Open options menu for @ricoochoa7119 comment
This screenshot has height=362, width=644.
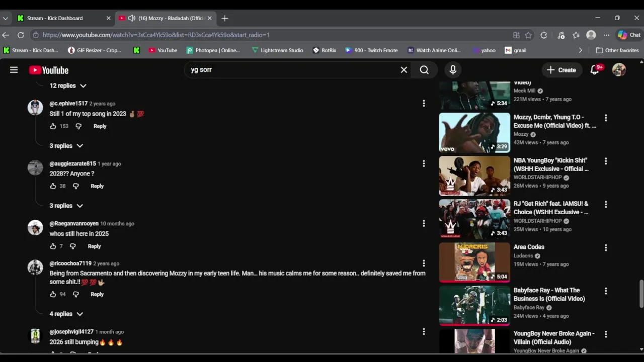(424, 263)
